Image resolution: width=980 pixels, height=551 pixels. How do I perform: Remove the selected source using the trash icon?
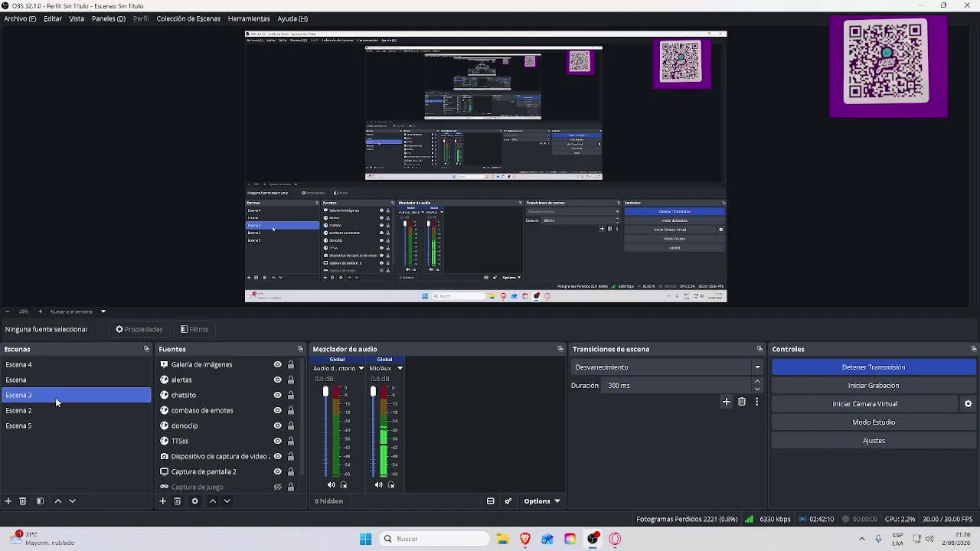tap(177, 501)
